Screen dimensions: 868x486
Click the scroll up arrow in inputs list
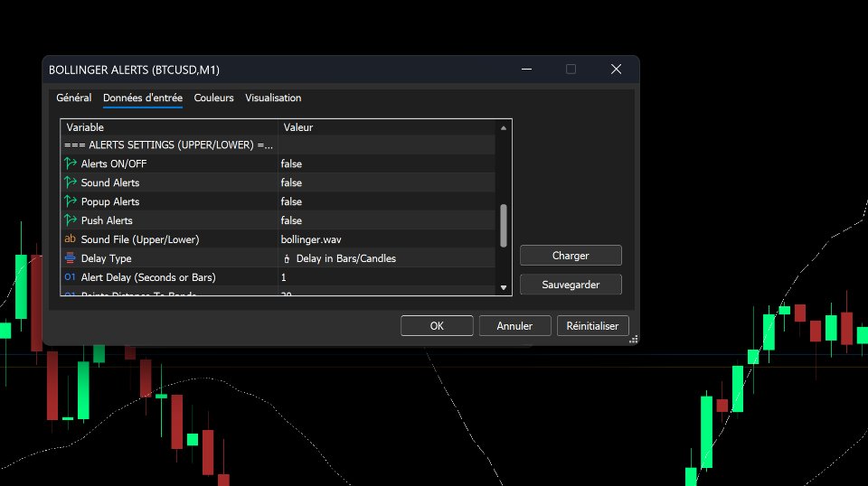pyautogui.click(x=504, y=127)
